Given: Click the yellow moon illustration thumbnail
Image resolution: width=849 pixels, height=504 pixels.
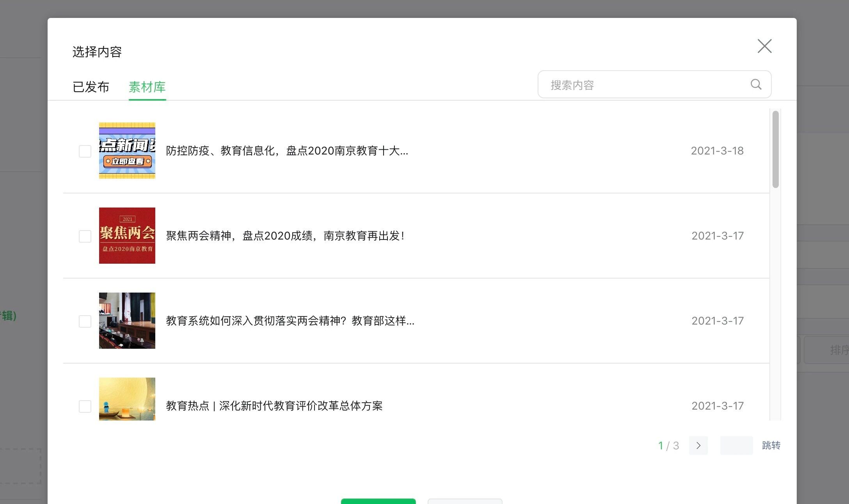Looking at the screenshot, I should pyautogui.click(x=127, y=399).
